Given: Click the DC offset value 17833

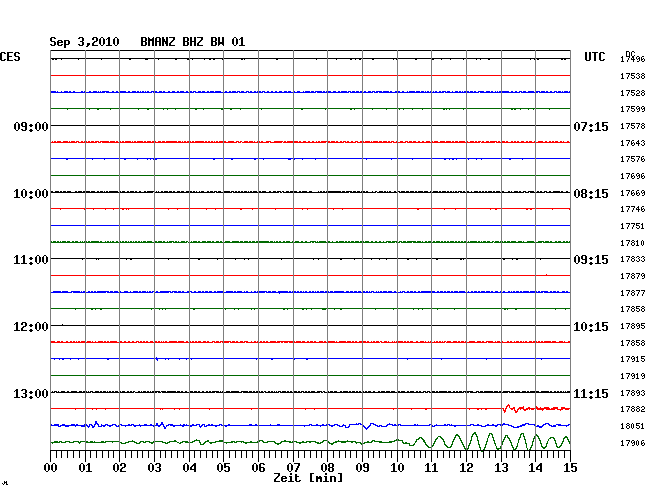Looking at the screenshot, I should [633, 259].
